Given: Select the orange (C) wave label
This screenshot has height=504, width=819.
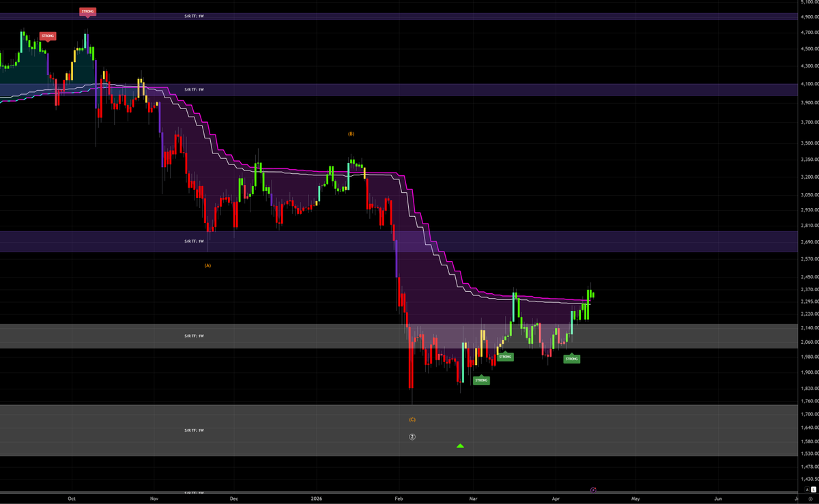Looking at the screenshot, I should (412, 419).
